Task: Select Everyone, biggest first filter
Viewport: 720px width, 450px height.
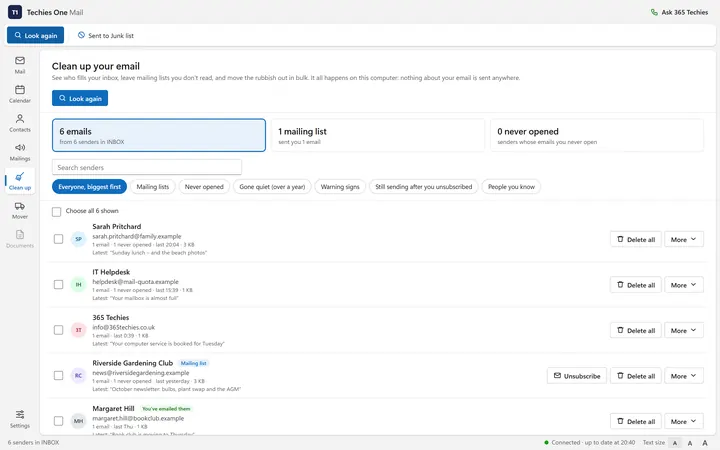Action: click(89, 187)
